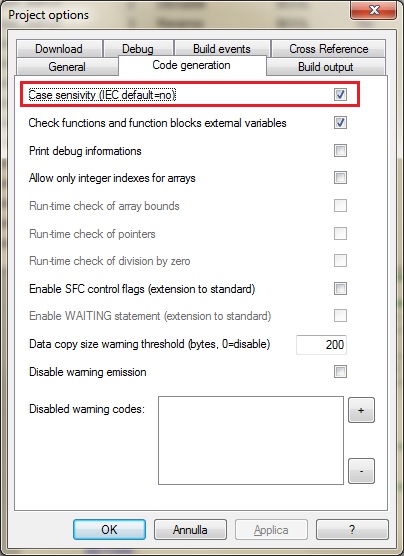Click the minus button to remove warning code

(361, 471)
